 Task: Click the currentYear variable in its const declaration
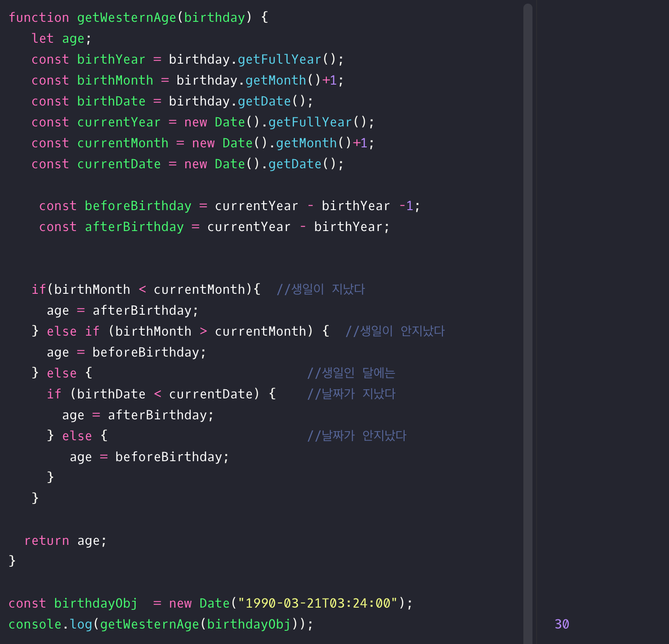coord(119,122)
